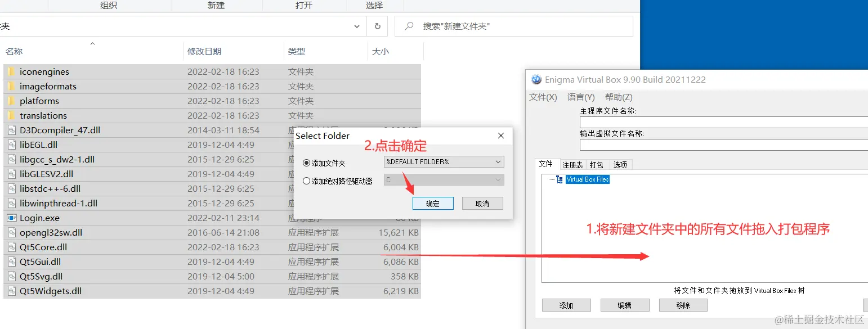This screenshot has width=868, height=329.
Task: Click the imageformats folder icon
Action: tap(11, 86)
